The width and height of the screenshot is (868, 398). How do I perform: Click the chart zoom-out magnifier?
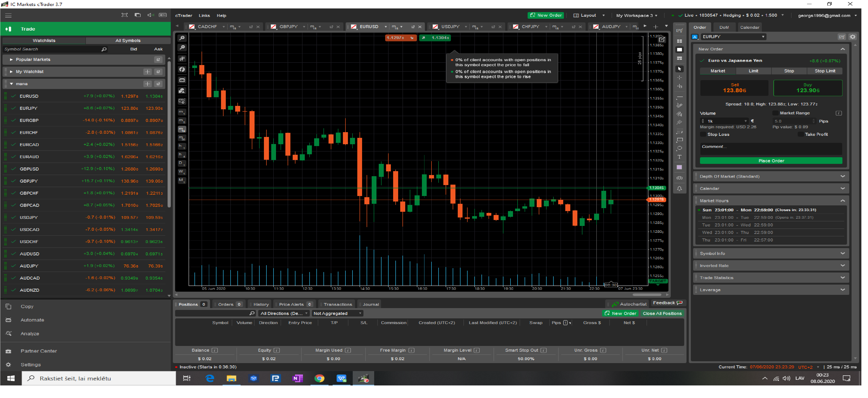(182, 48)
